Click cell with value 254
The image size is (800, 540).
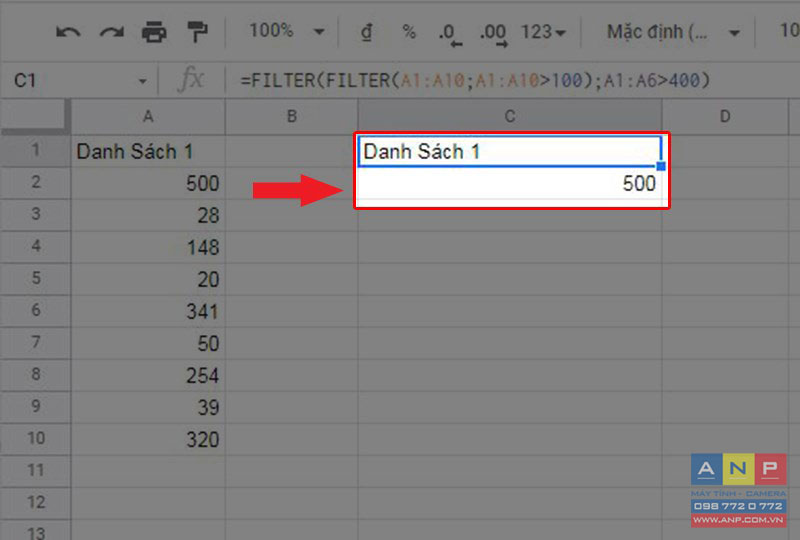(148, 375)
